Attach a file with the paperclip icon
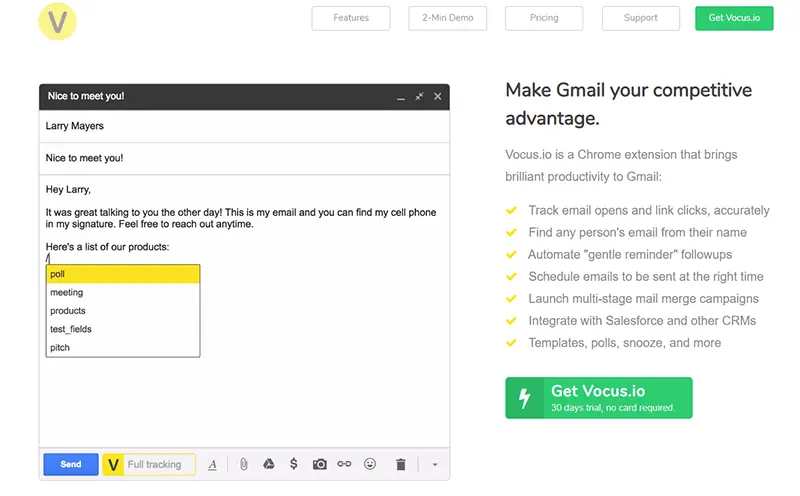This screenshot has height=496, width=800. click(244, 464)
